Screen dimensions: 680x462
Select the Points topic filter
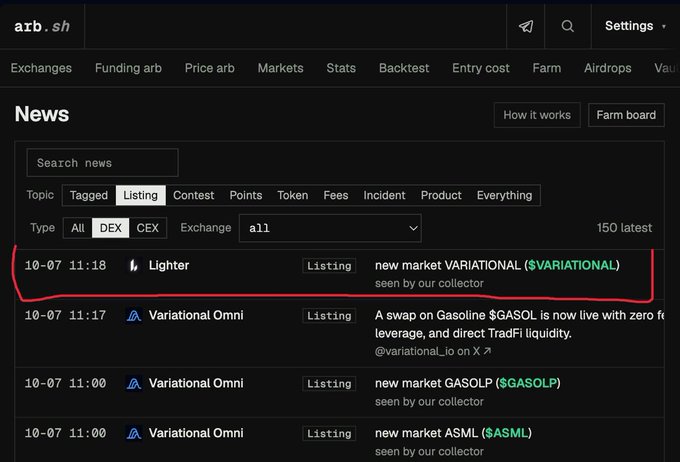(x=246, y=195)
